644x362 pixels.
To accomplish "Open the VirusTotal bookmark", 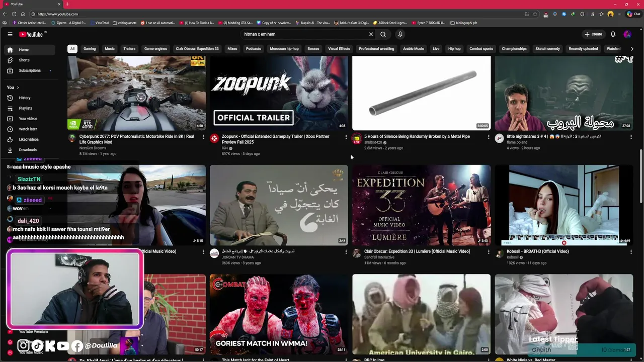I will click(99, 23).
